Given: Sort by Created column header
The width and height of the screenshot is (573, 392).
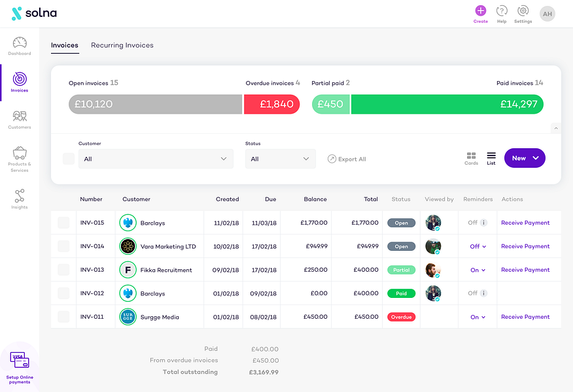Looking at the screenshot, I should pos(227,199).
